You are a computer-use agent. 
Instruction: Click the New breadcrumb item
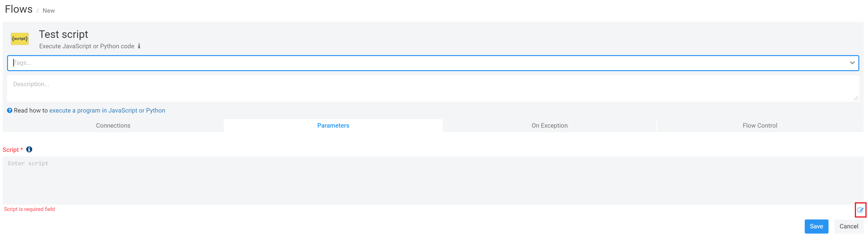point(48,11)
